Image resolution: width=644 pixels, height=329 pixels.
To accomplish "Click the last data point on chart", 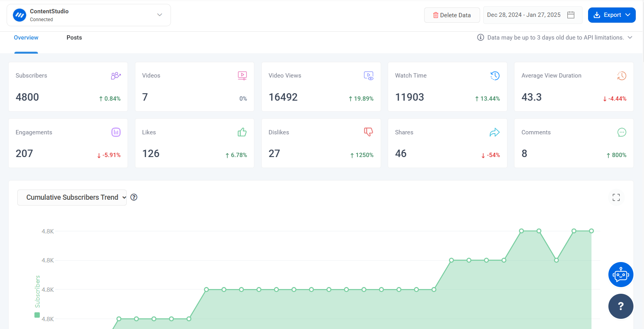I will coord(592,231).
